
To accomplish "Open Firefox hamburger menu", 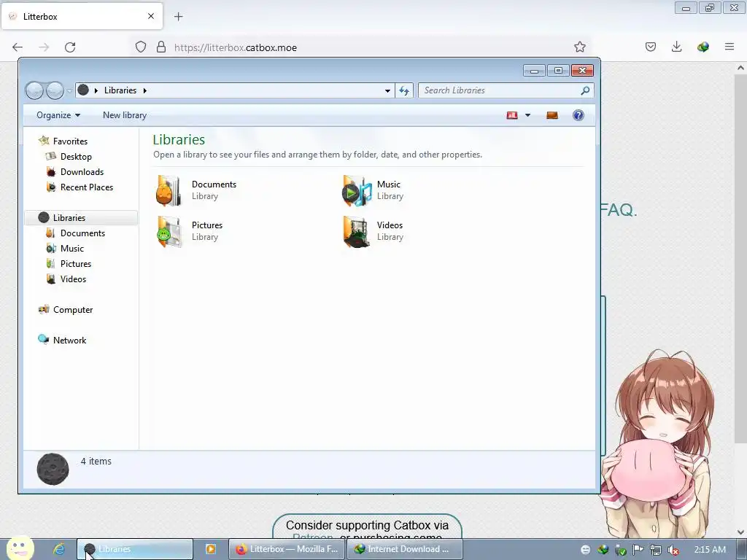I will pos(729,47).
